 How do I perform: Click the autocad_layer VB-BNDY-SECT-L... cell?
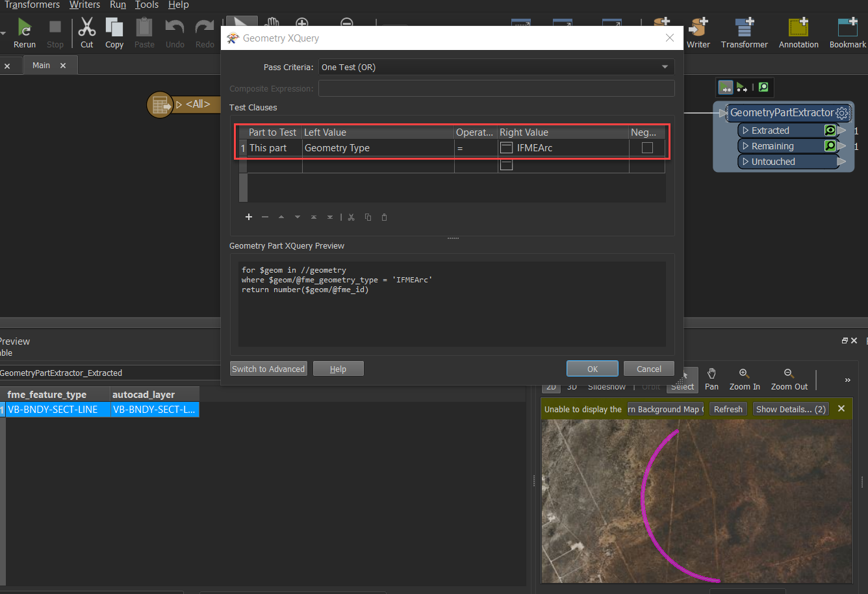tap(155, 410)
